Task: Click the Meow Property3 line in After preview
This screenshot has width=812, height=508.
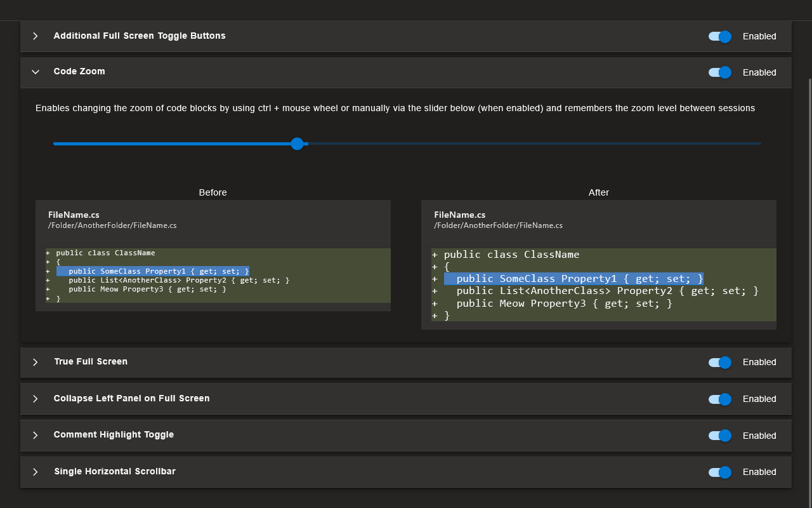Action: tap(565, 304)
